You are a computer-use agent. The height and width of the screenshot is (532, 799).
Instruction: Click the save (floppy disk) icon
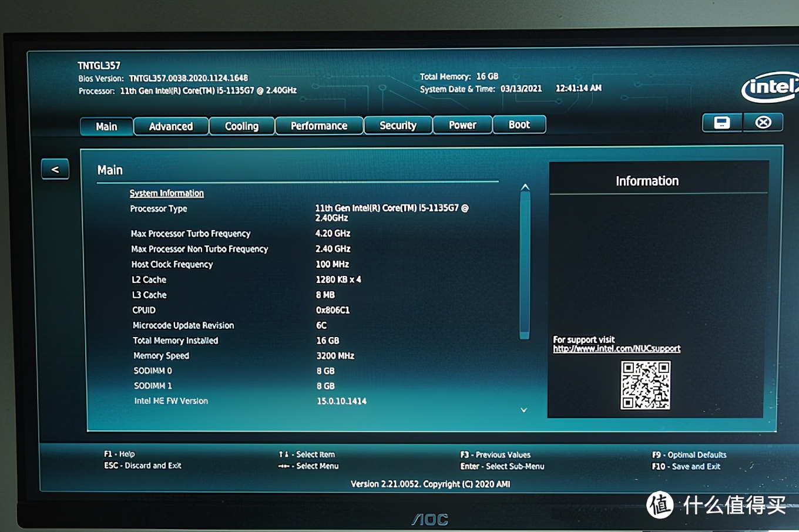(x=722, y=123)
